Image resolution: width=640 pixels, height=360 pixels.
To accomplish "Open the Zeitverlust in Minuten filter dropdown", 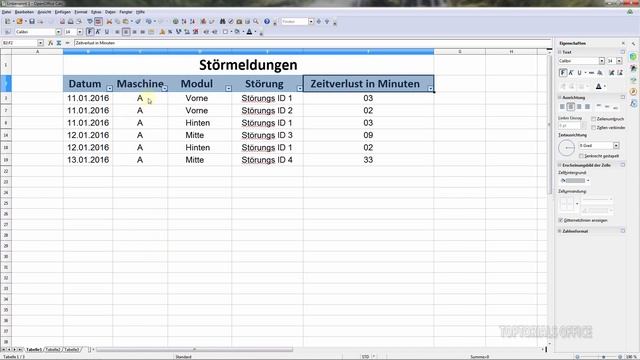I will (430, 88).
